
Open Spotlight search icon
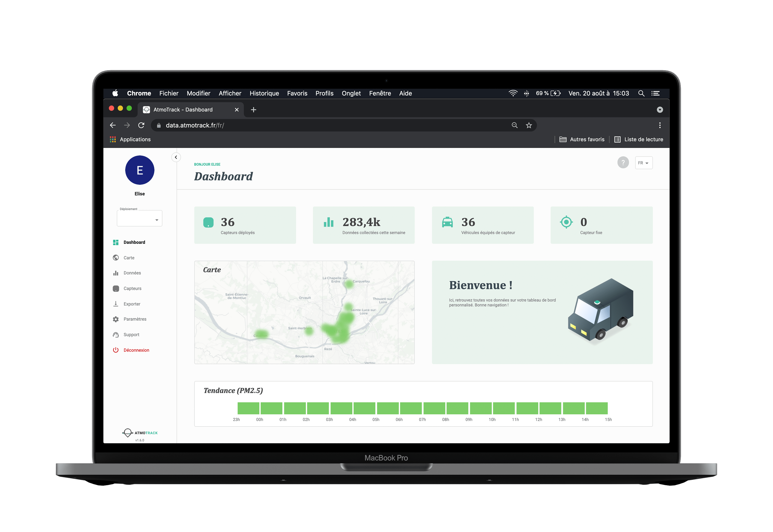click(x=641, y=93)
